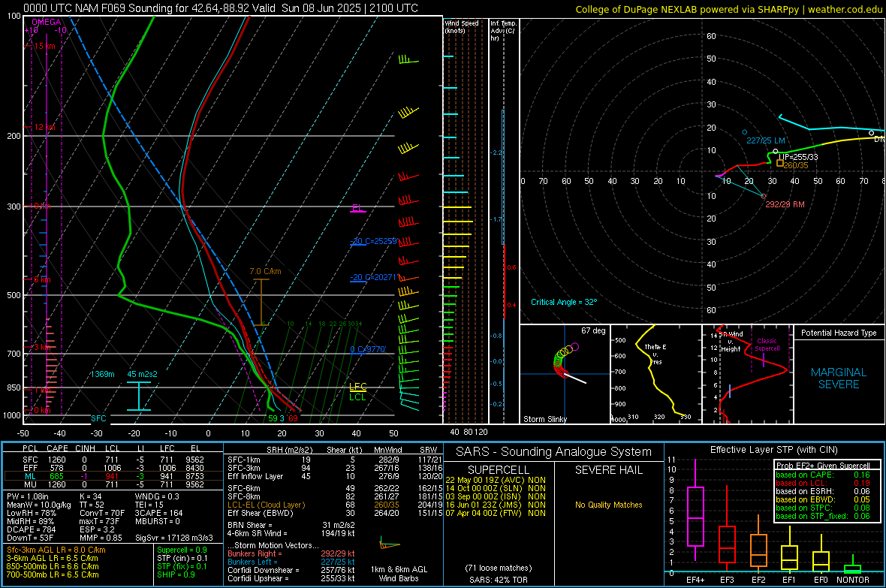Click the '45 m2s2' effective SRH label

coord(143,374)
